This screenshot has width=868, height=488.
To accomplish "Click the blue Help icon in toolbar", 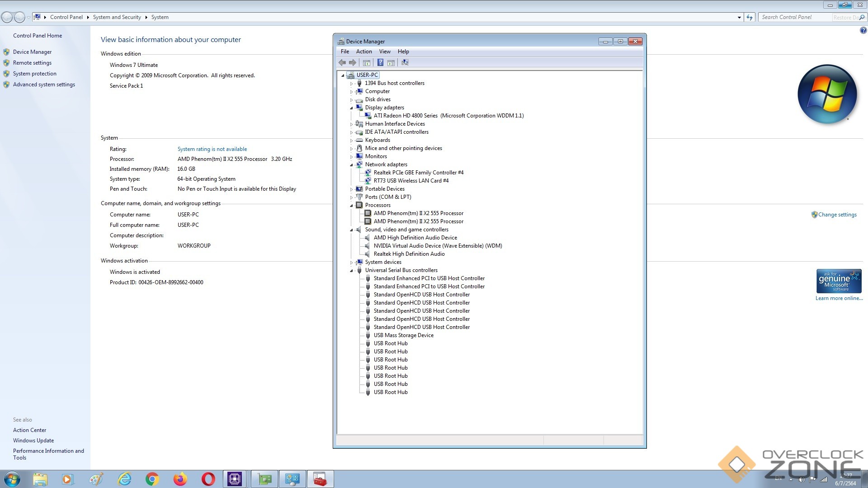I will click(x=380, y=63).
